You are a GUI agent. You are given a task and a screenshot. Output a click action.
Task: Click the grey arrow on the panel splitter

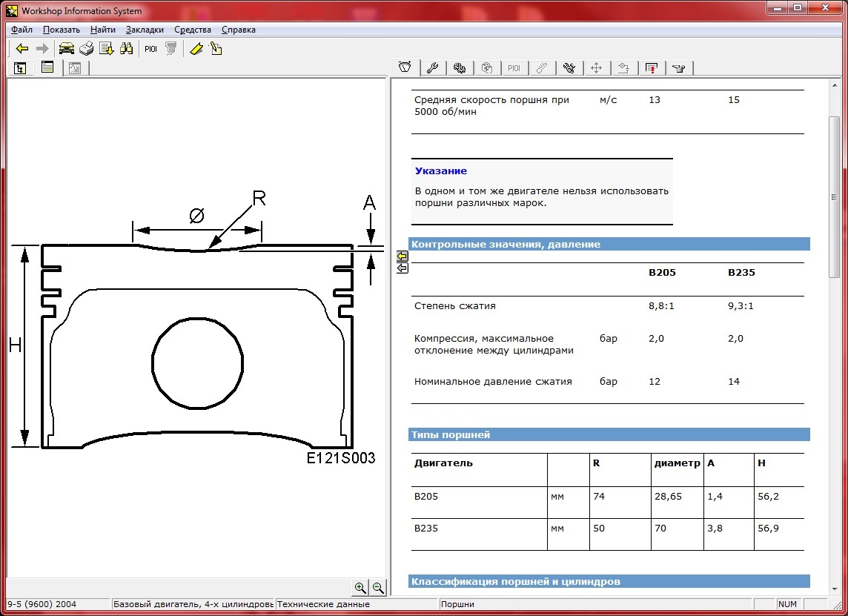point(402,268)
